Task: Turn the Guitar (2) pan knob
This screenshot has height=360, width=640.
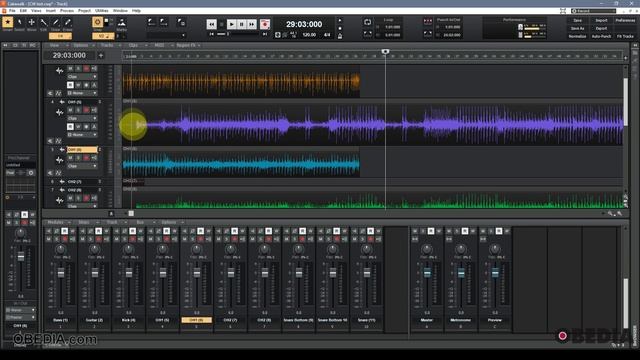Action: (x=94, y=249)
